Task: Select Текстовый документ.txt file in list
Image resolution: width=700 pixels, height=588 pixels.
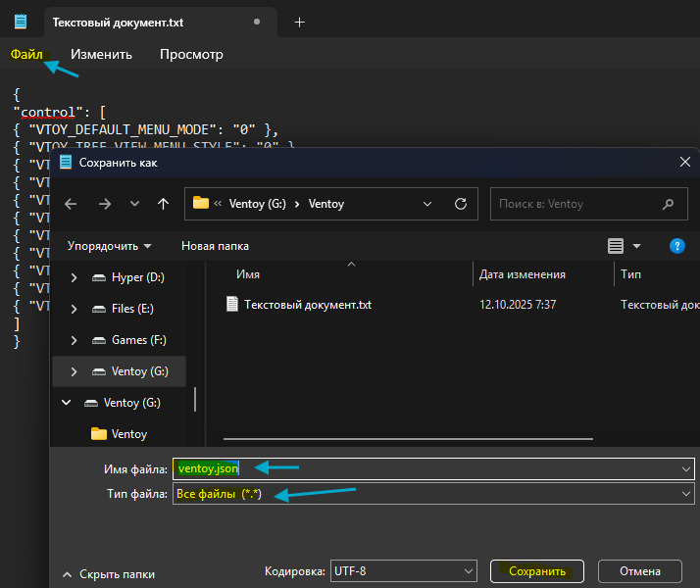Action: 307,305
